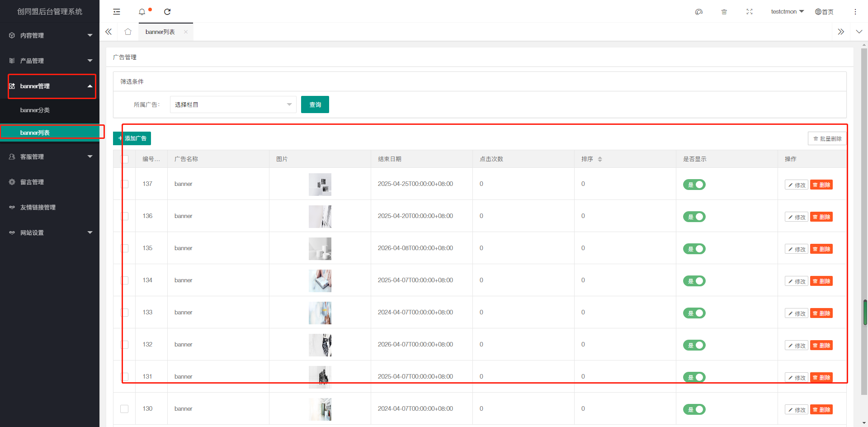This screenshot has width=868, height=427.
Task: Check the box for row 130
Action: 124,409
